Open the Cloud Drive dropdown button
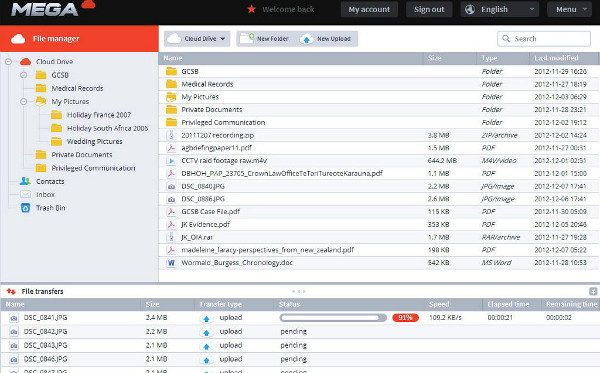The image size is (600, 373). (197, 39)
